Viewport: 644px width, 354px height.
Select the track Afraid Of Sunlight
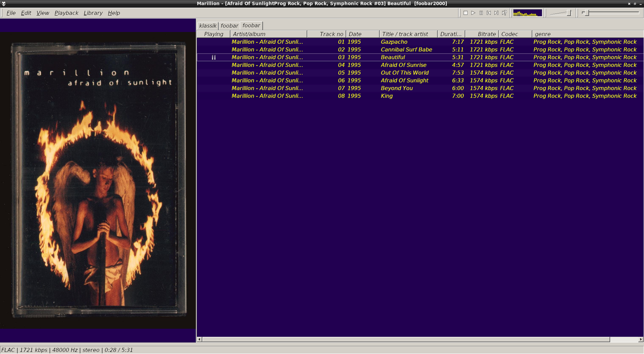(x=420, y=80)
